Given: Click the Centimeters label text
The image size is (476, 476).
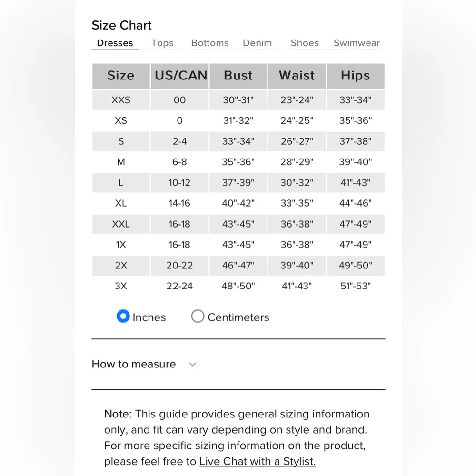Looking at the screenshot, I should tap(238, 317).
